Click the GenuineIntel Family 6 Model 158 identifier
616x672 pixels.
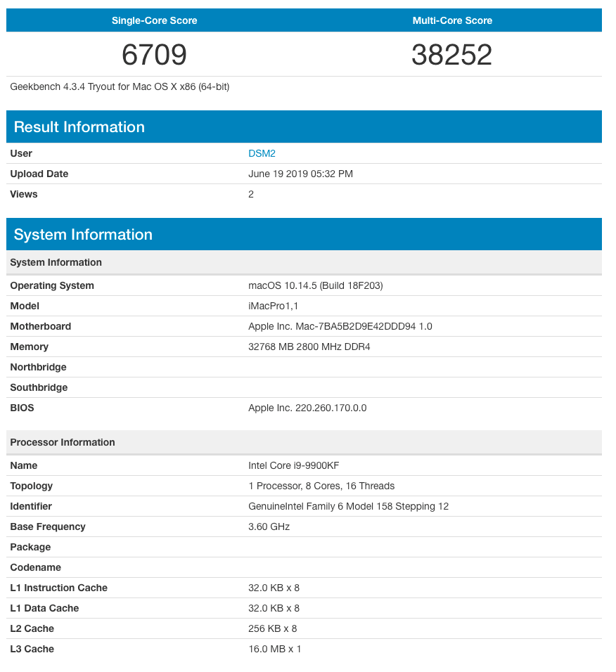click(349, 507)
